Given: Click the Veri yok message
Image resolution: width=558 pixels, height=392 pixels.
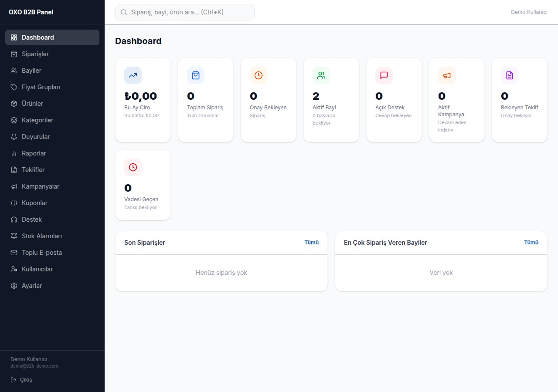Looking at the screenshot, I should click(x=441, y=273).
